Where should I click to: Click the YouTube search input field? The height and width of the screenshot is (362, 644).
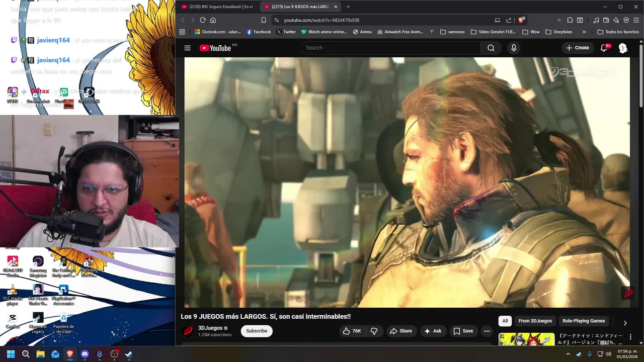coord(390,48)
